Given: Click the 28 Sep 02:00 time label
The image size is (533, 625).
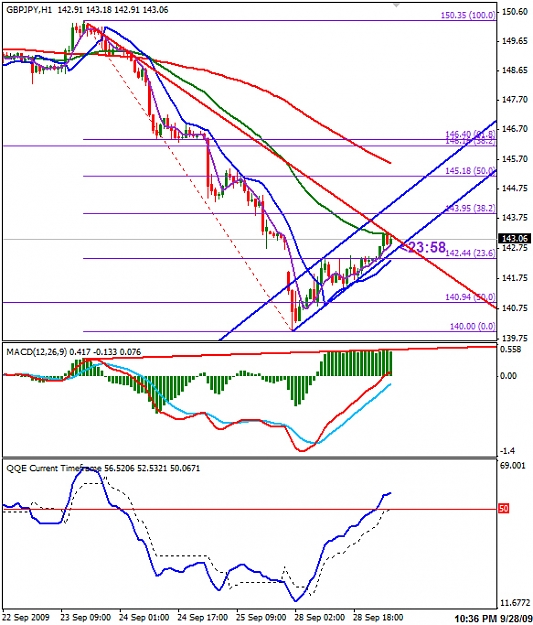Looking at the screenshot, I should (x=320, y=617).
